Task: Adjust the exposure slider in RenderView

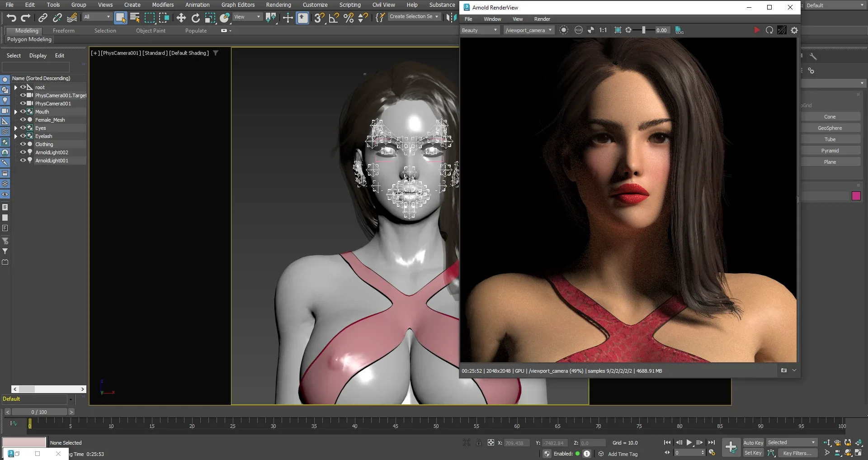Action: click(644, 30)
